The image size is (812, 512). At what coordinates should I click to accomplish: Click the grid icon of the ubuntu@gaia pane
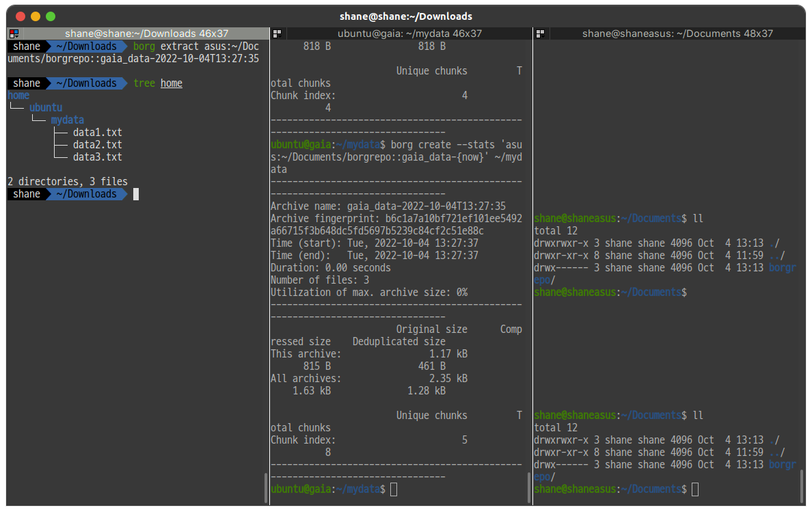click(277, 33)
